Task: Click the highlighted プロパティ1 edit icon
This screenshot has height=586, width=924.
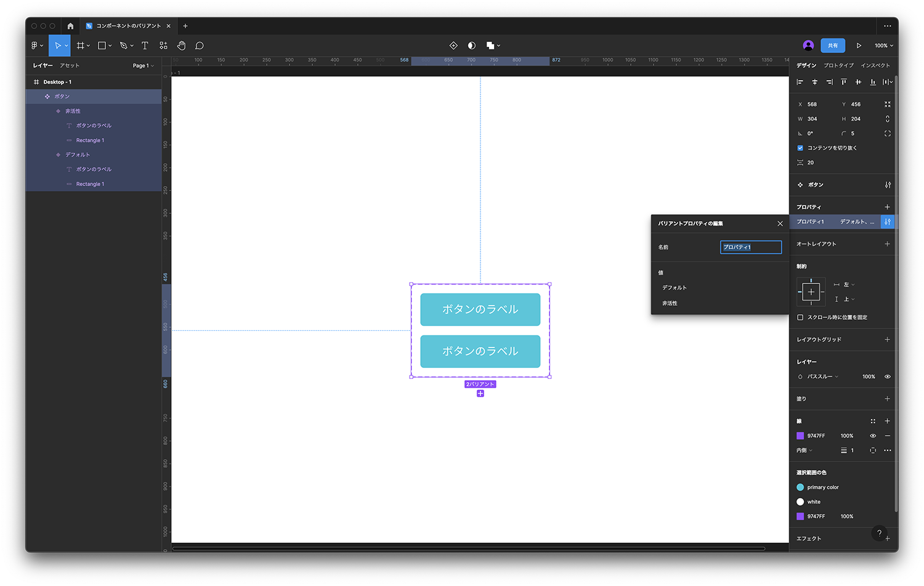Action: pyautogui.click(x=888, y=222)
